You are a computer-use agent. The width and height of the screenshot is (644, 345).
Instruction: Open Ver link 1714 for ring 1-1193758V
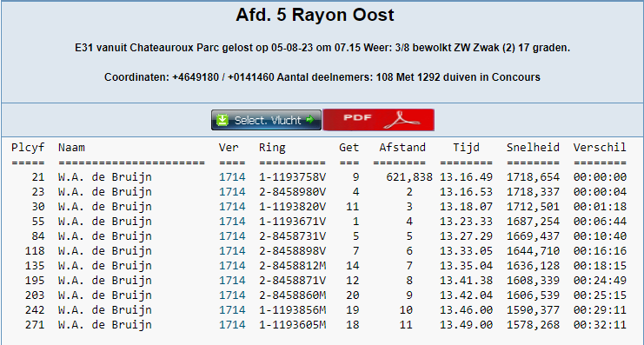(x=232, y=177)
